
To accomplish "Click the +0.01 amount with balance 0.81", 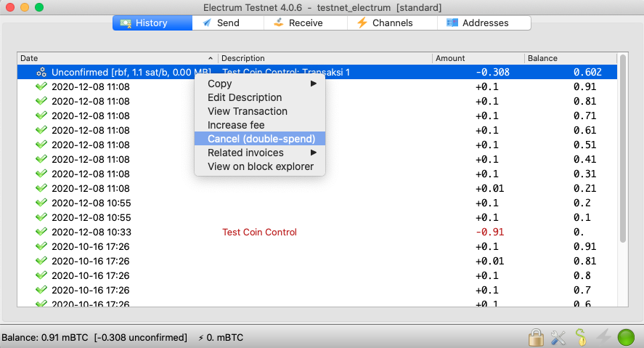I will click(489, 262).
